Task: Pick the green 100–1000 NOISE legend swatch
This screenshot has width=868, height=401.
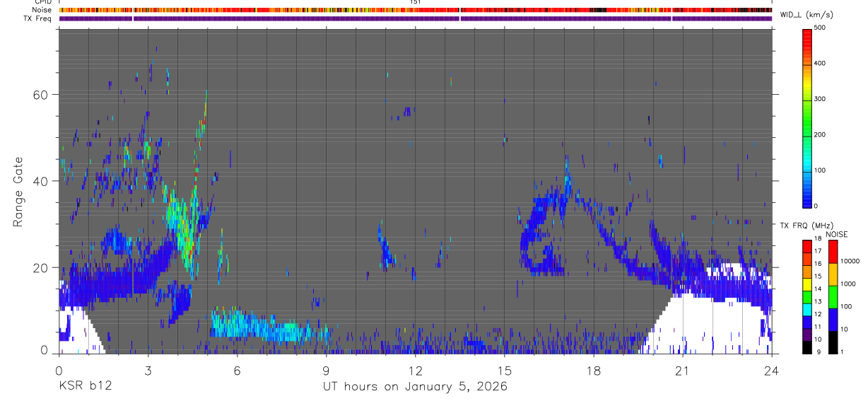Action: click(x=833, y=297)
